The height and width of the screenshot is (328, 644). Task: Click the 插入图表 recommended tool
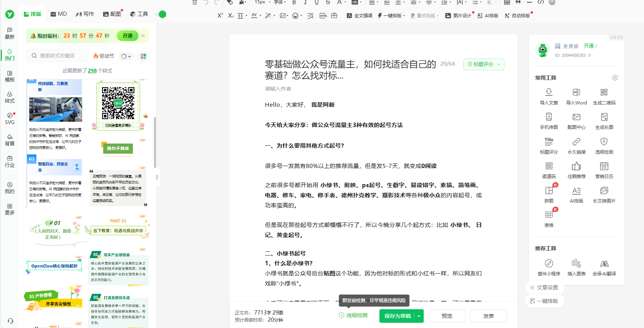click(576, 267)
